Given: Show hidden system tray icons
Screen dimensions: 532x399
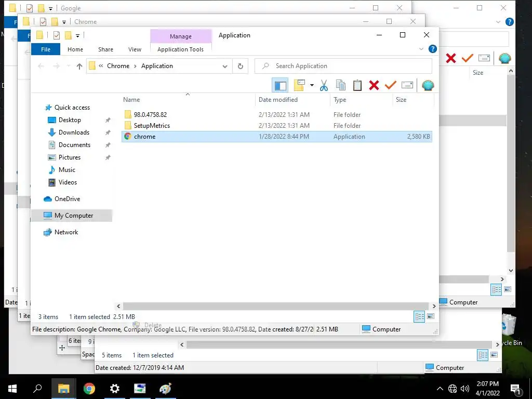Looking at the screenshot, I should [x=440, y=389].
